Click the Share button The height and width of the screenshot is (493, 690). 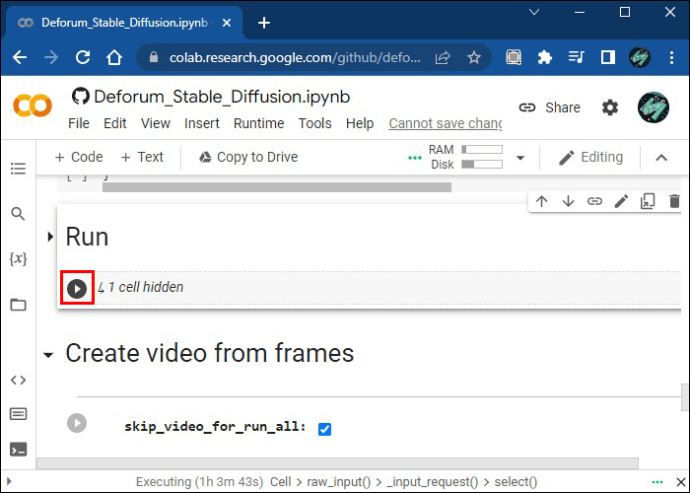550,107
